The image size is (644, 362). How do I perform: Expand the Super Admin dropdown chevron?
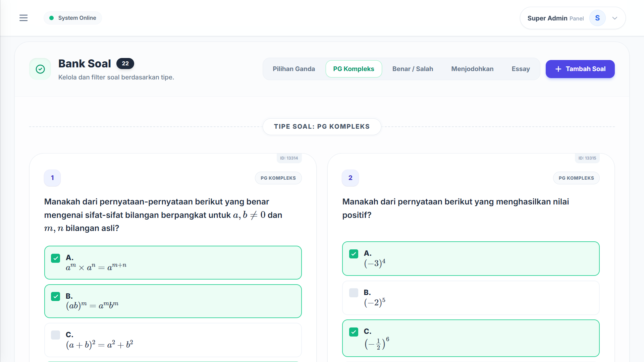tap(615, 18)
